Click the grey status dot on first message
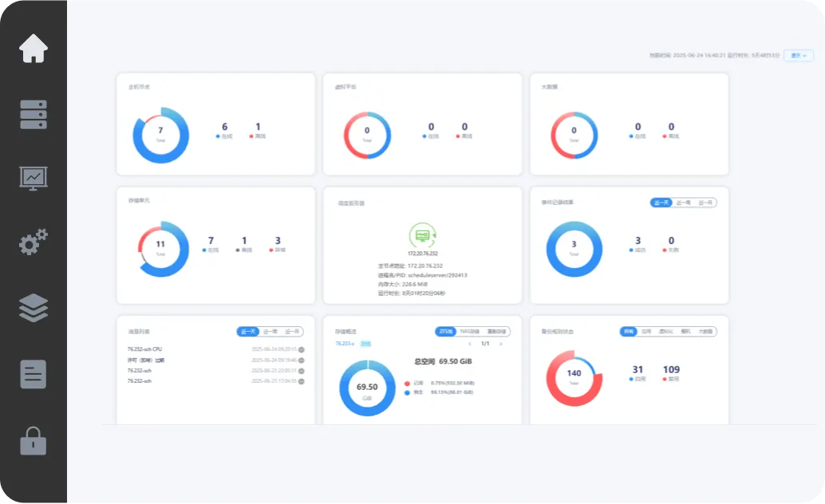Image resolution: width=825 pixels, height=504 pixels. coord(302,349)
